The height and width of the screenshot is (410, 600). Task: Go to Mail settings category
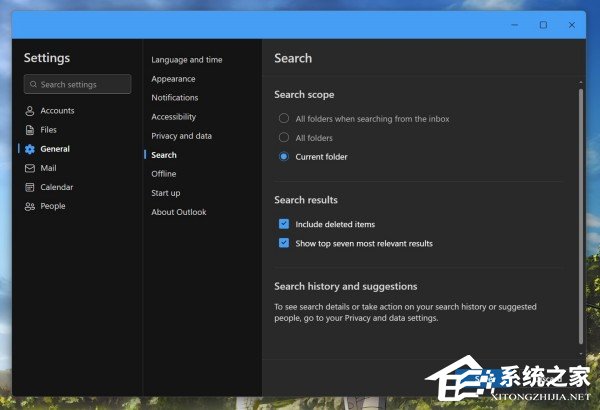49,168
